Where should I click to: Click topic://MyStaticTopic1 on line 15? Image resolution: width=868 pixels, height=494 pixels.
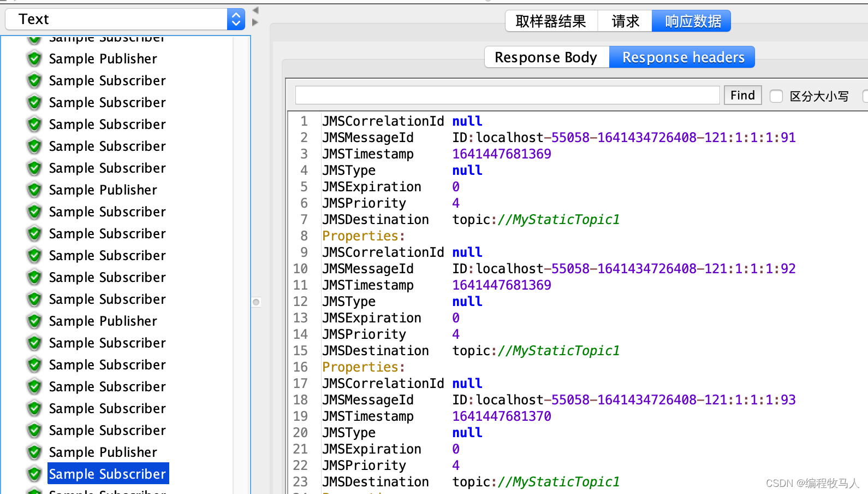tap(536, 350)
